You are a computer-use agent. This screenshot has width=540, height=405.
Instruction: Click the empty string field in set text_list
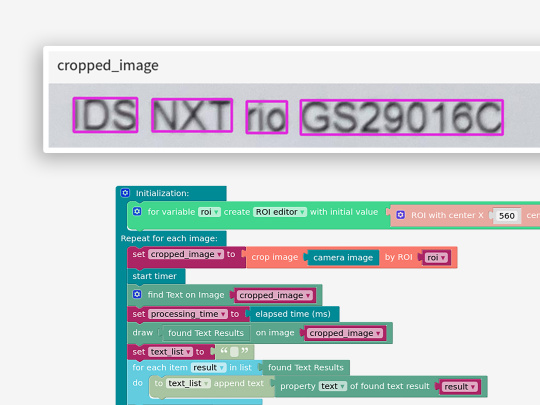pos(234,352)
